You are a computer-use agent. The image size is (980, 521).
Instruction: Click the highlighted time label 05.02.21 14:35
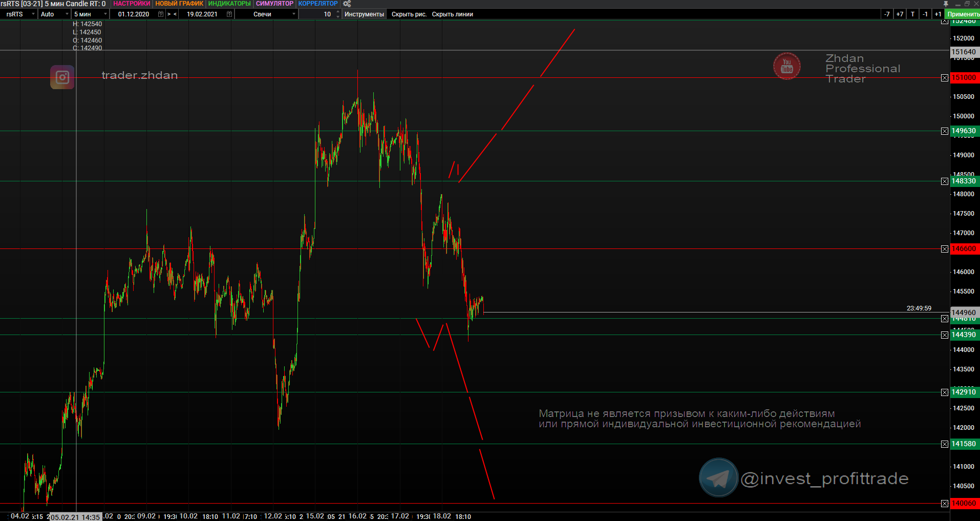75,517
